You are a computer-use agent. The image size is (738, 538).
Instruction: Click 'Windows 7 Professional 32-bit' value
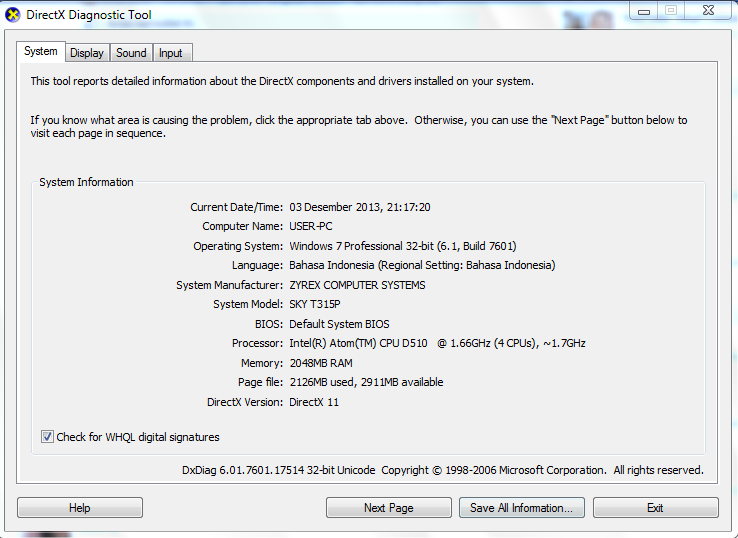[361, 246]
